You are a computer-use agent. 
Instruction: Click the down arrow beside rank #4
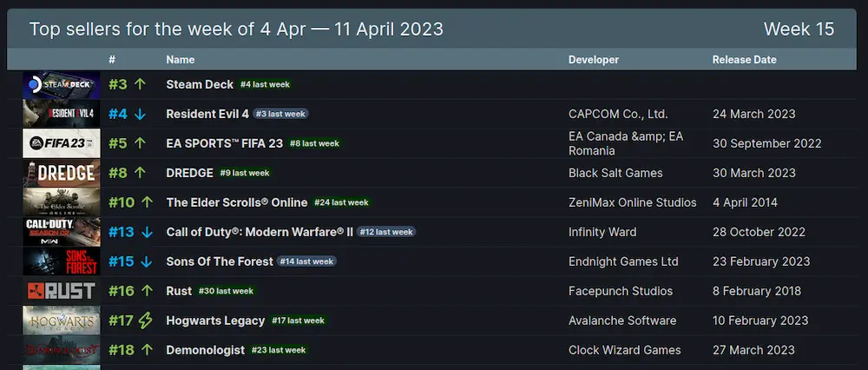tap(140, 114)
